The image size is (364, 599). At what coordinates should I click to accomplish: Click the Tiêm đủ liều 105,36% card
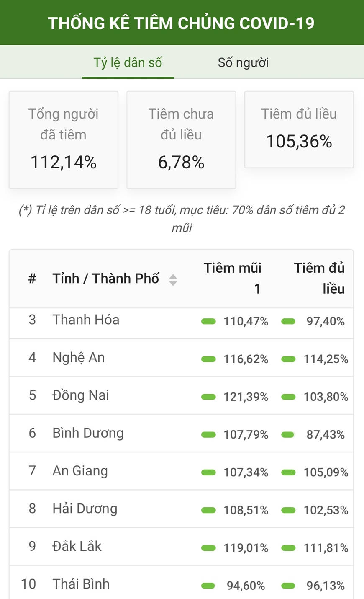(299, 129)
